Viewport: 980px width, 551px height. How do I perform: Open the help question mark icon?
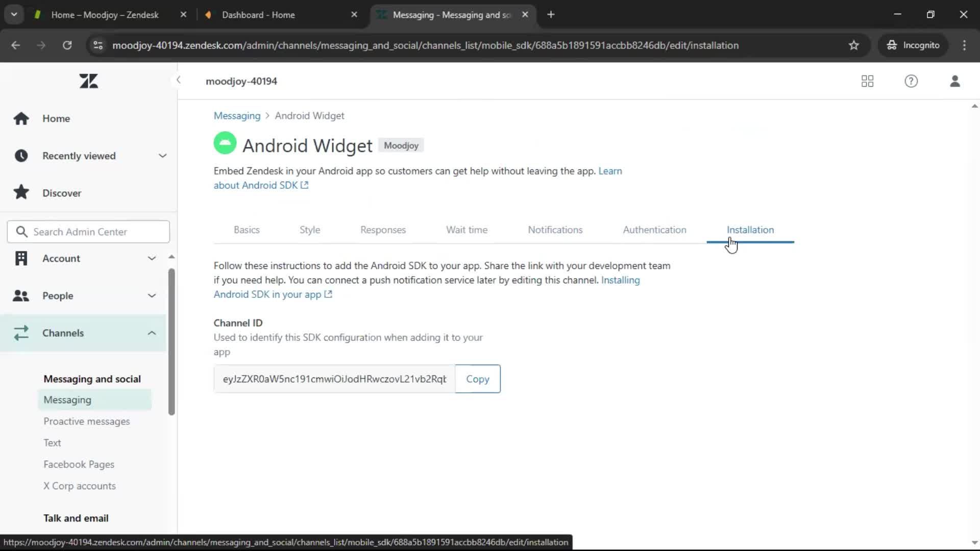click(x=911, y=81)
